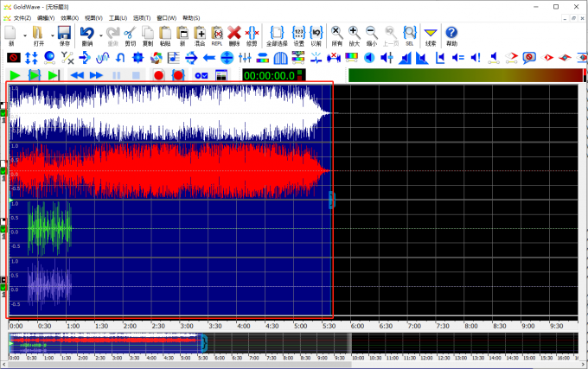Trim audio using the 修剪 icon
This screenshot has width=588, height=369.
tap(252, 36)
